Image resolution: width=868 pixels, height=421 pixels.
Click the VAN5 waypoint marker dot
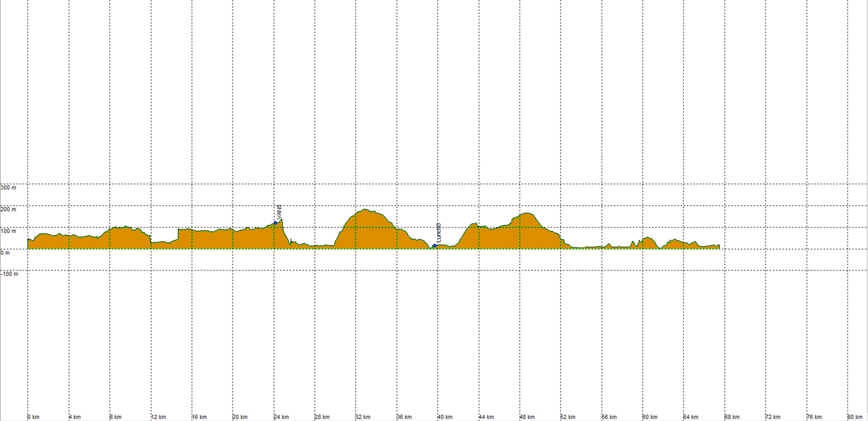click(x=275, y=223)
